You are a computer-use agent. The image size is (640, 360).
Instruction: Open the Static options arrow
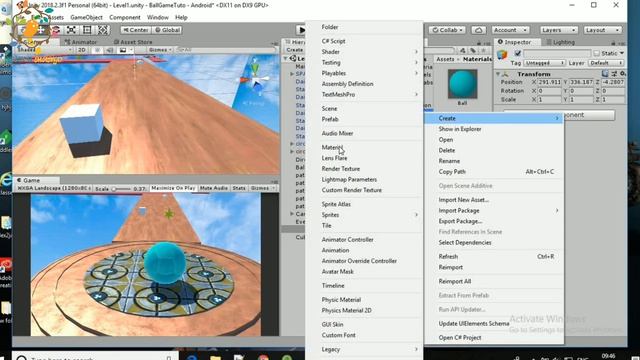pos(622,53)
